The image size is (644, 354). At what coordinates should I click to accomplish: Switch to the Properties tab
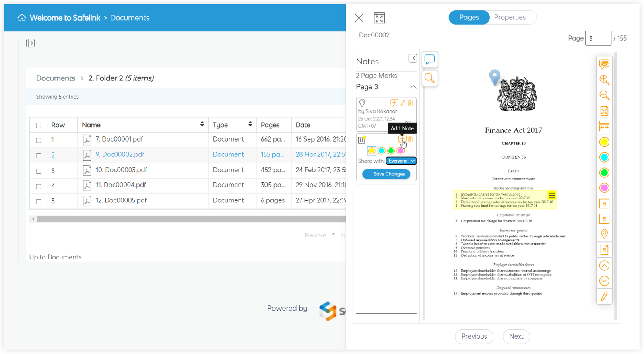point(510,17)
